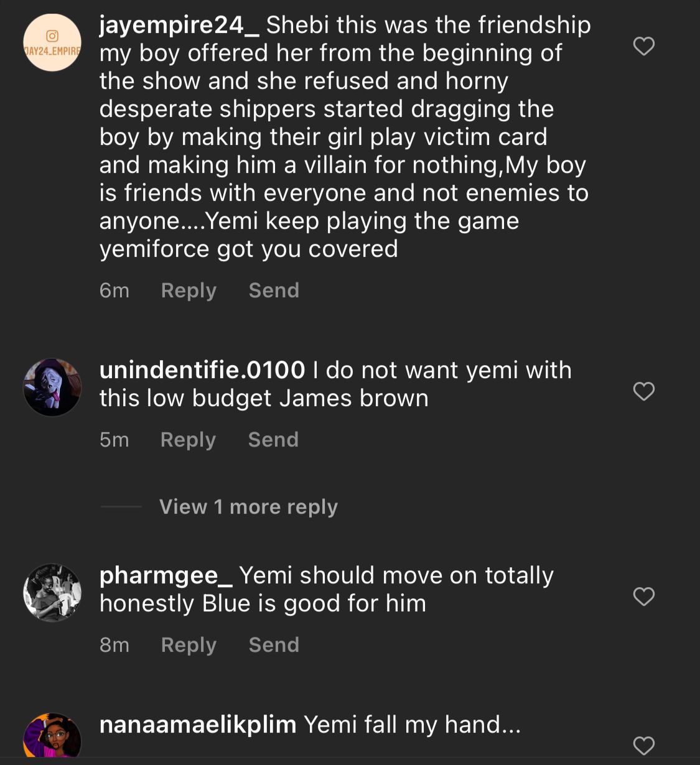The image size is (700, 765).
Task: Send unindentifie.0100's comment
Action: (273, 440)
